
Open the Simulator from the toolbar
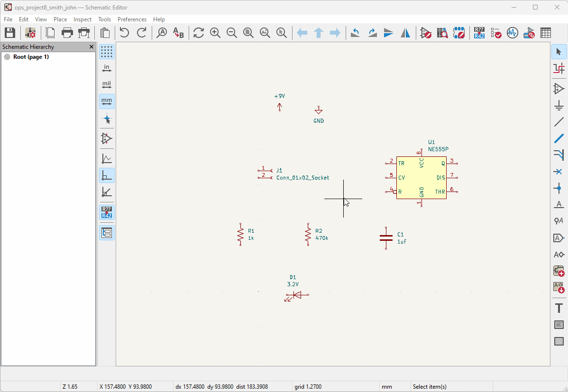pos(512,33)
